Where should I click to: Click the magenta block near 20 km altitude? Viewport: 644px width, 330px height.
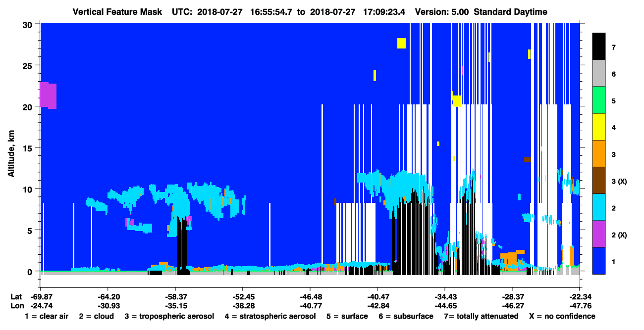tap(48, 95)
